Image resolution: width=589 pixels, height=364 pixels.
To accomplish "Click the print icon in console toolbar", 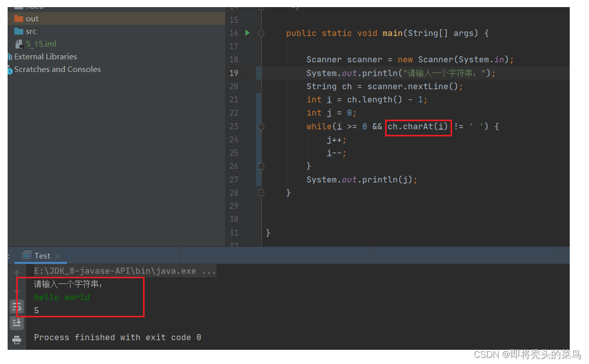I will point(17,339).
